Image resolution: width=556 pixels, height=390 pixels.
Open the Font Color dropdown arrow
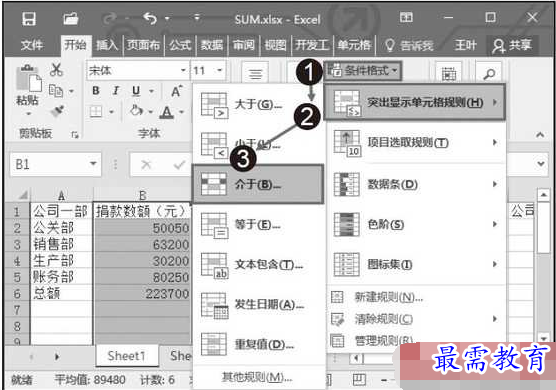[x=181, y=112]
